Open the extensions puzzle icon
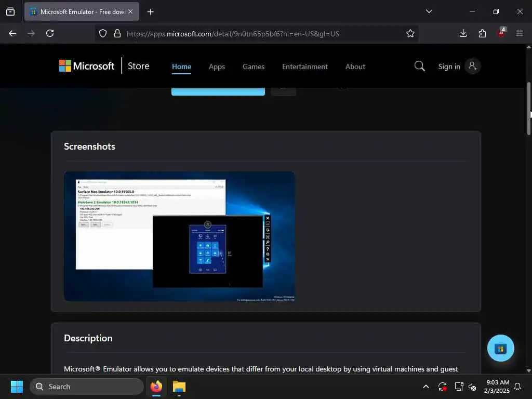The width and height of the screenshot is (532, 399). pyautogui.click(x=482, y=33)
